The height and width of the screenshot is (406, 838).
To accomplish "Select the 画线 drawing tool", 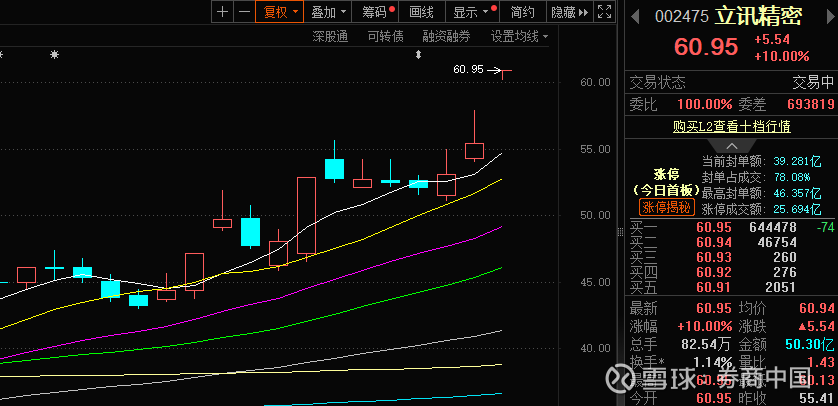I will pyautogui.click(x=421, y=12).
